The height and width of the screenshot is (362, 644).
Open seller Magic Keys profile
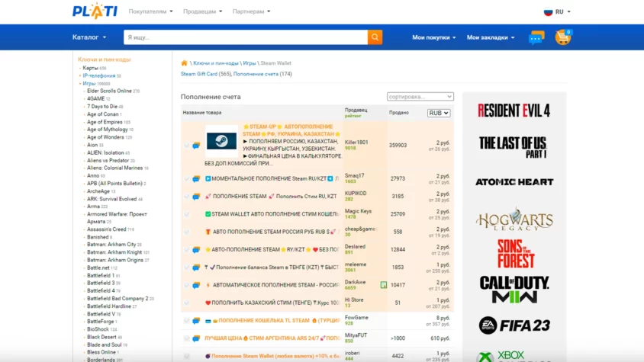(x=358, y=211)
